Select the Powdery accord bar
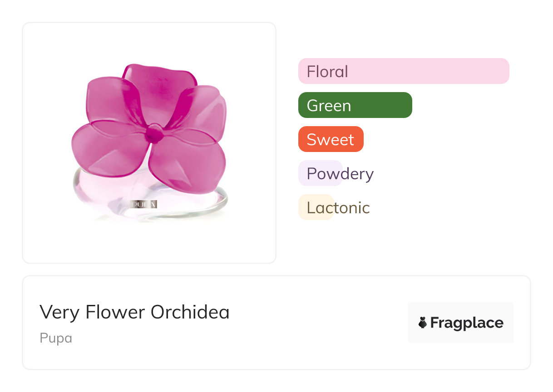The width and height of the screenshot is (553, 392). [x=321, y=173]
